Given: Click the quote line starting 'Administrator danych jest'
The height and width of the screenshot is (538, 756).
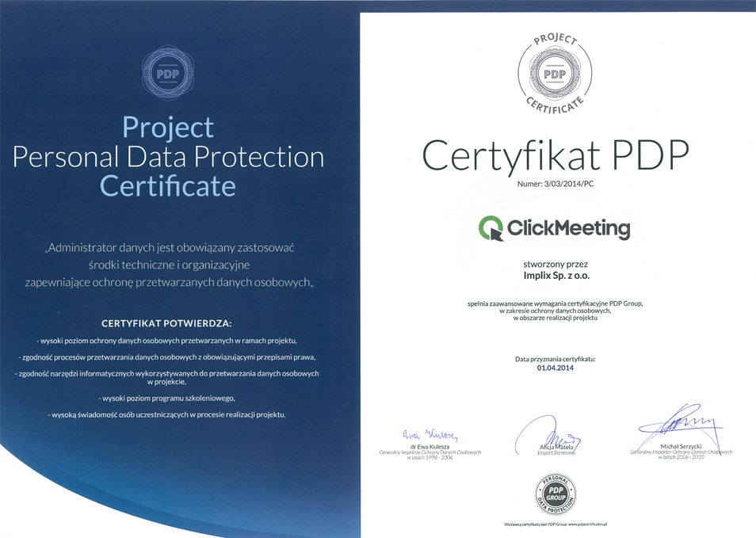Looking at the screenshot, I should (170, 248).
